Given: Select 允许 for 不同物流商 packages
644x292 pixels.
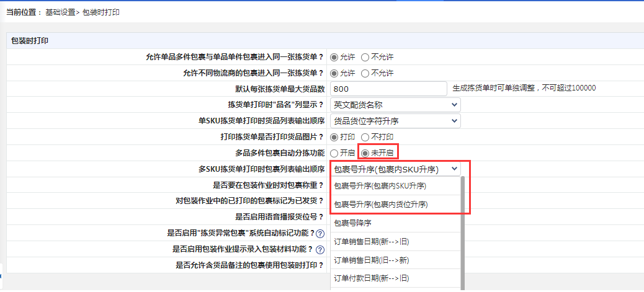Looking at the screenshot, I should pyautogui.click(x=334, y=73).
